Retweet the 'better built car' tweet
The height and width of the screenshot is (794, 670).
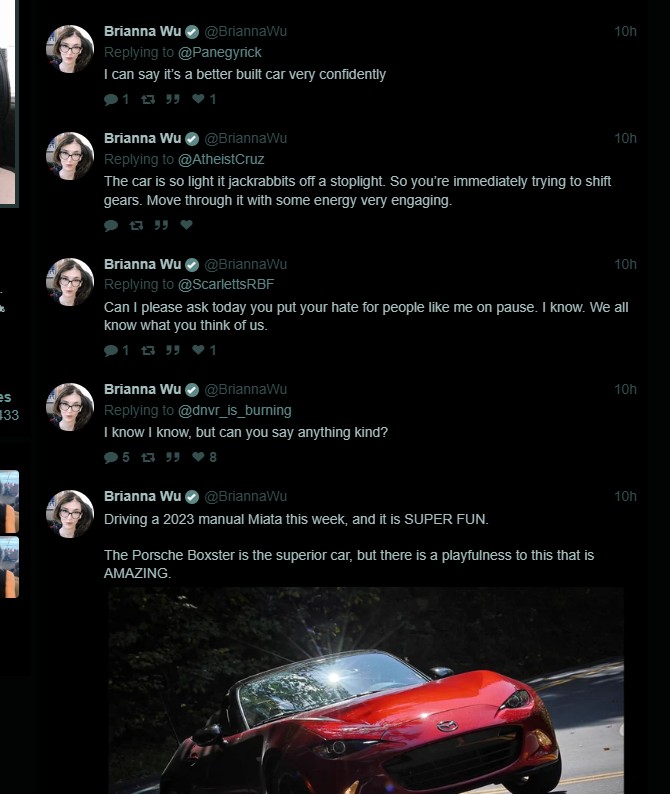point(148,99)
